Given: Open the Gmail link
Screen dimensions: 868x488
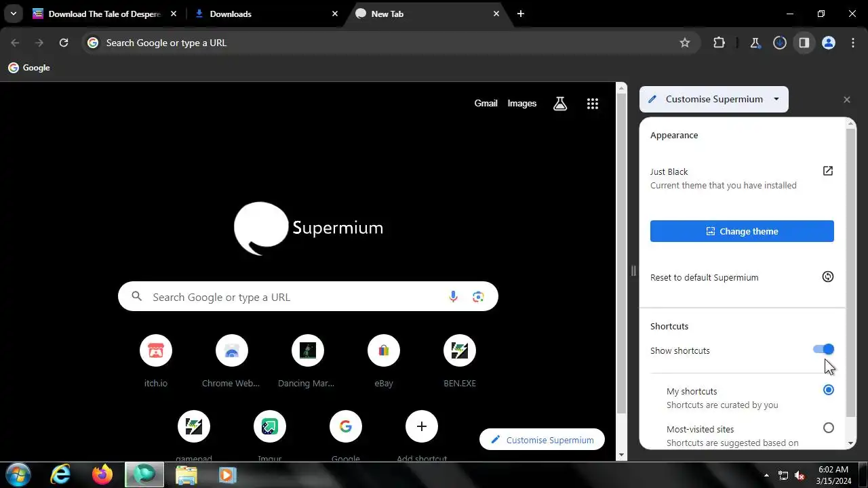Looking at the screenshot, I should [486, 104].
